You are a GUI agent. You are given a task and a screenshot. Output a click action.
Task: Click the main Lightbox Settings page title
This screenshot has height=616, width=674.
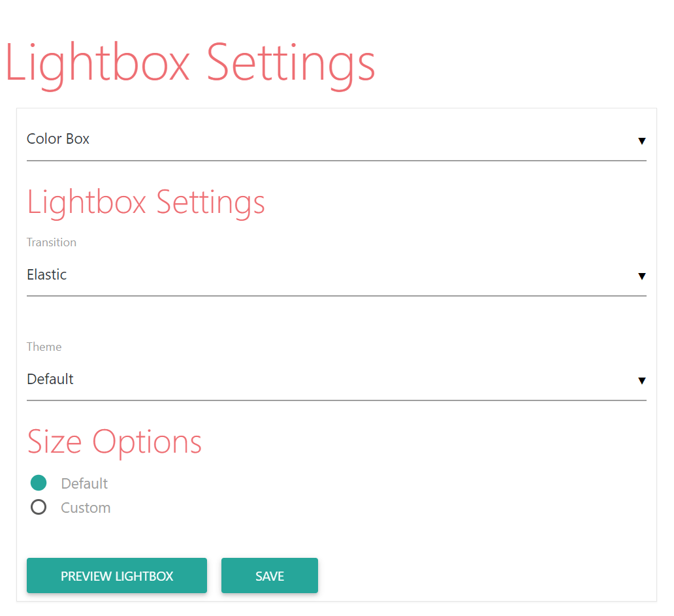[190, 65]
